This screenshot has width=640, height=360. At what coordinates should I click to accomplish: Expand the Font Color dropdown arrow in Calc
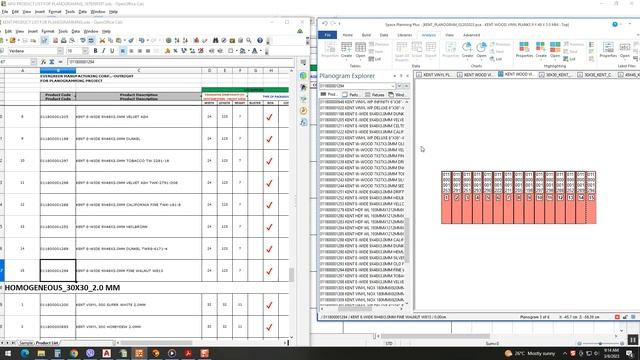[x=260, y=51]
